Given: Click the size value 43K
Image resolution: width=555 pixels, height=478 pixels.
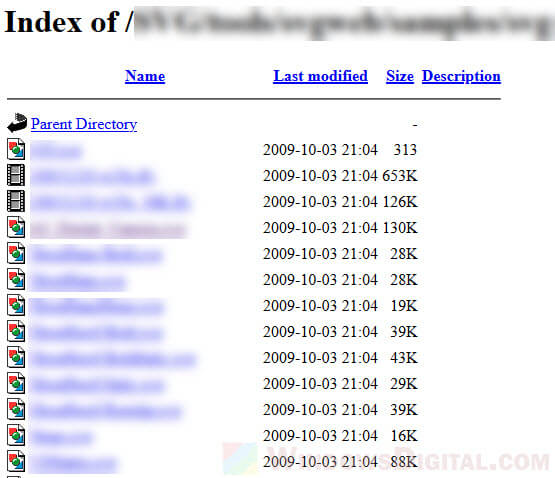Looking at the screenshot, I should click(x=404, y=358).
